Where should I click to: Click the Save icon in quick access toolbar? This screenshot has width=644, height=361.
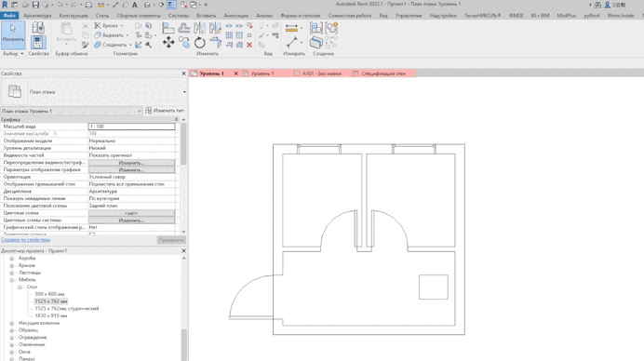[35, 5]
